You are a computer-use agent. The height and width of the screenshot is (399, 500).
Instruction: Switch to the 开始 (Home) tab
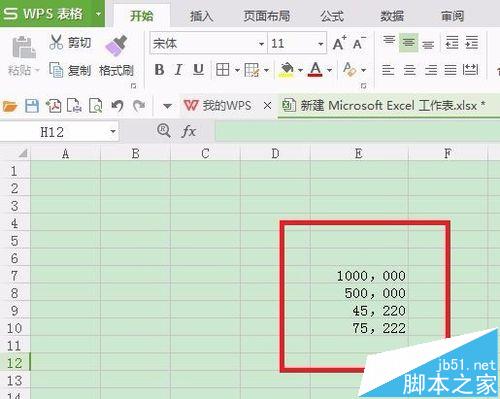(141, 16)
